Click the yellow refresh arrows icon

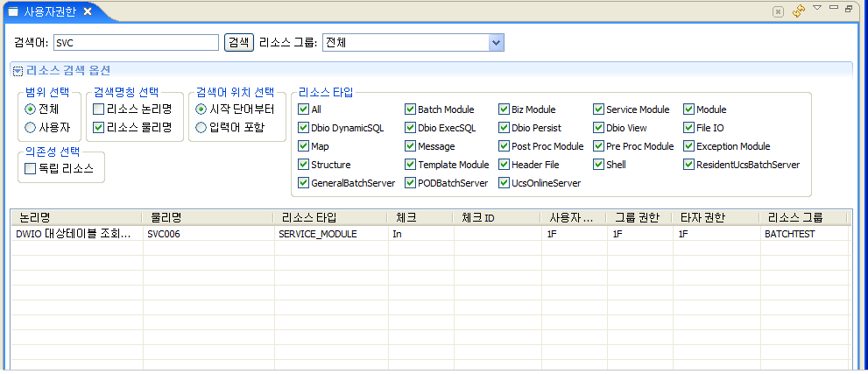[x=798, y=11]
